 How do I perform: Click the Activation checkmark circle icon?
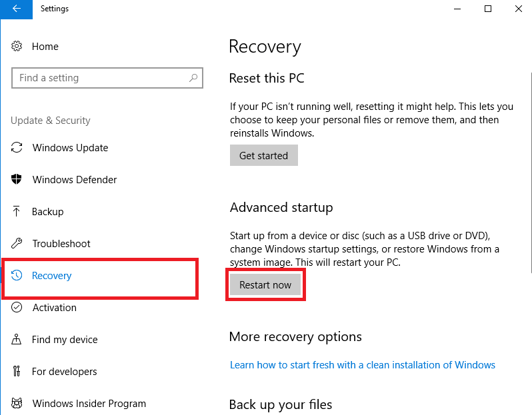[17, 307]
